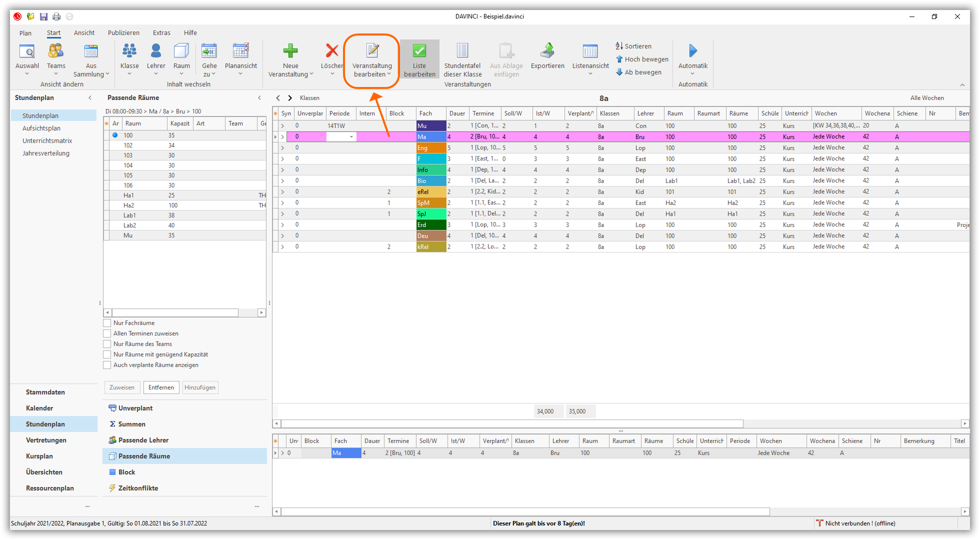Collapse the Stundenplan side panel arrow
This screenshot has width=980, height=540.
pos(90,97)
